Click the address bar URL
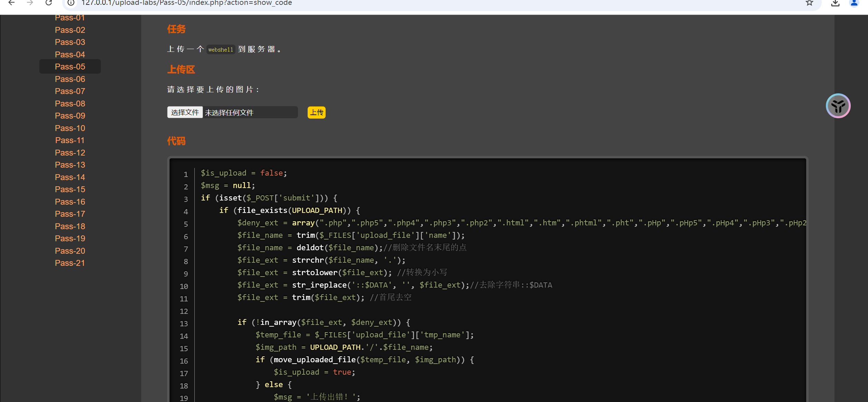 tap(186, 3)
